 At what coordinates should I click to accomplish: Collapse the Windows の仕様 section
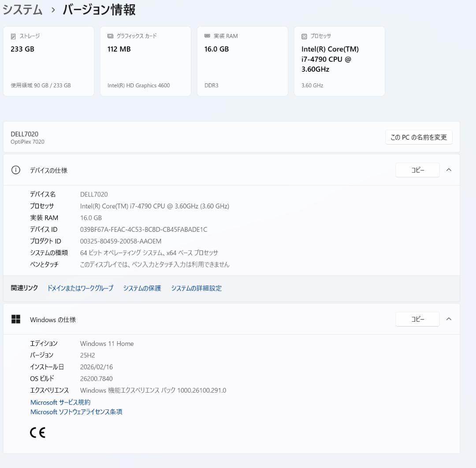click(449, 319)
